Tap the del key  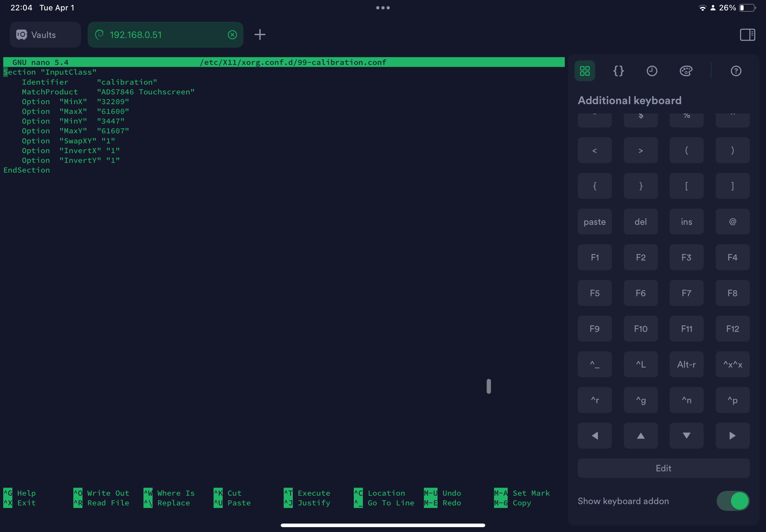[x=641, y=222]
